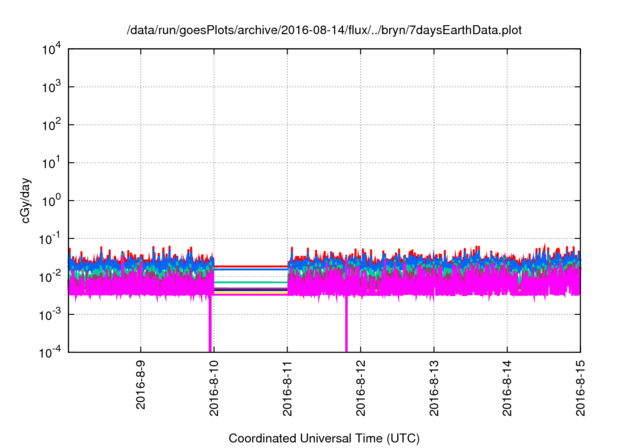
Task: Click the 10^1 y-axis tick label
Action: (51, 163)
